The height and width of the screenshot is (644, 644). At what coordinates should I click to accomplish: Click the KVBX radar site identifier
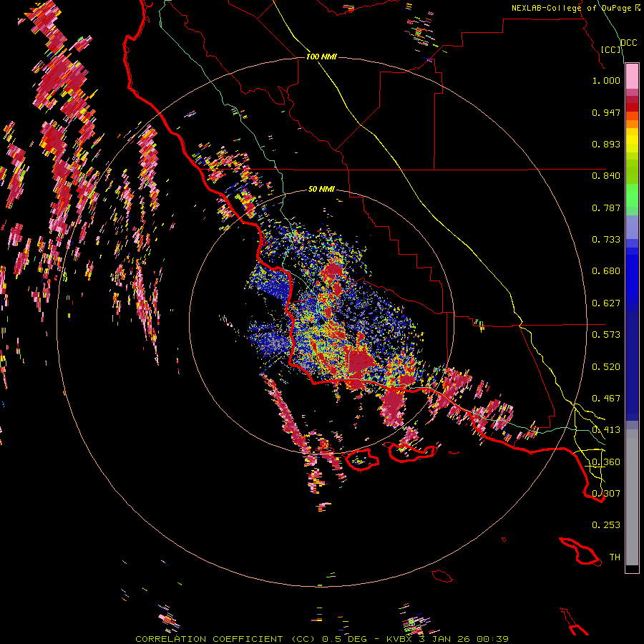[x=399, y=639]
